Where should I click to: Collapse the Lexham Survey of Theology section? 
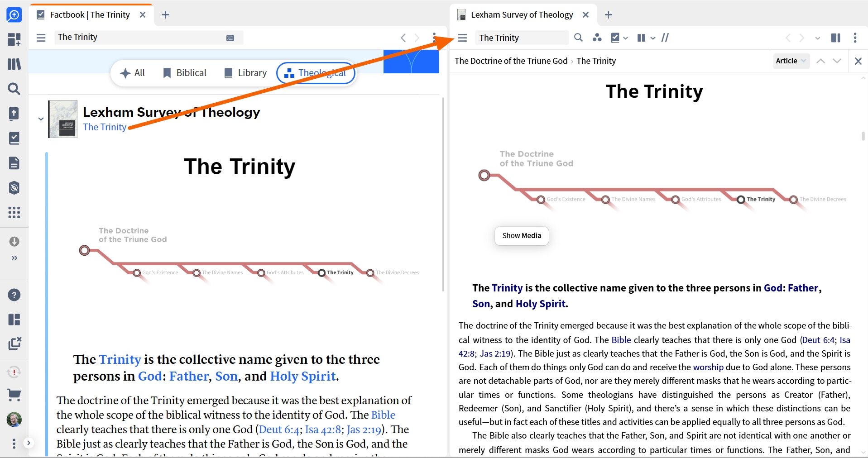(x=41, y=119)
